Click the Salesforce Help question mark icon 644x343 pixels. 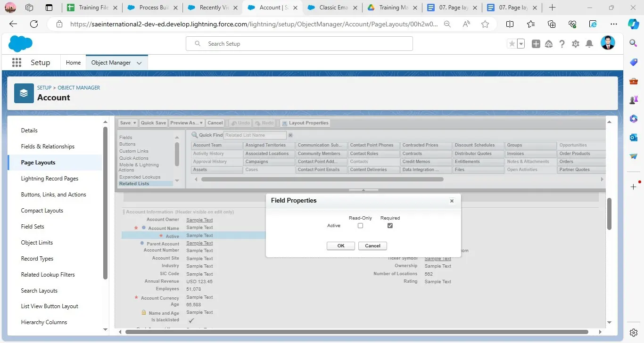(x=562, y=44)
